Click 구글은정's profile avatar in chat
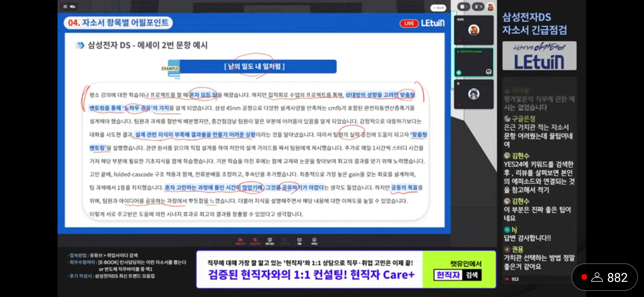Viewport: 644px width, 297px height. pos(507,119)
